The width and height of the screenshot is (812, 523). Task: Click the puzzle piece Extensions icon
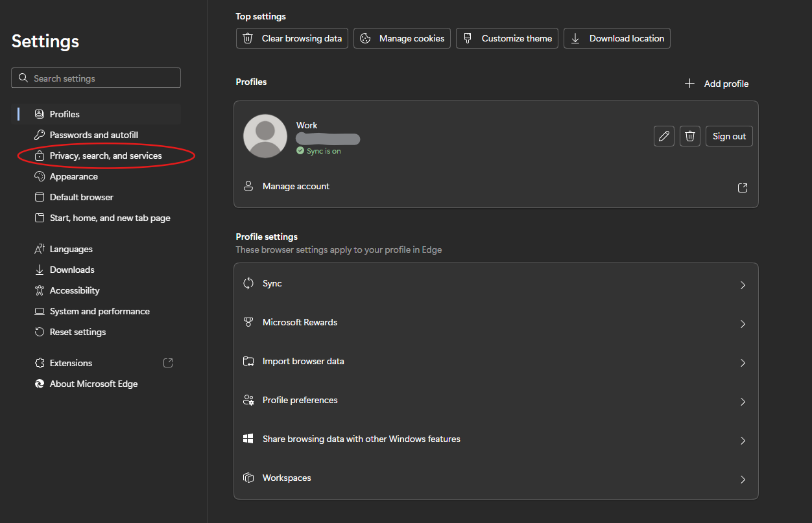[39, 363]
